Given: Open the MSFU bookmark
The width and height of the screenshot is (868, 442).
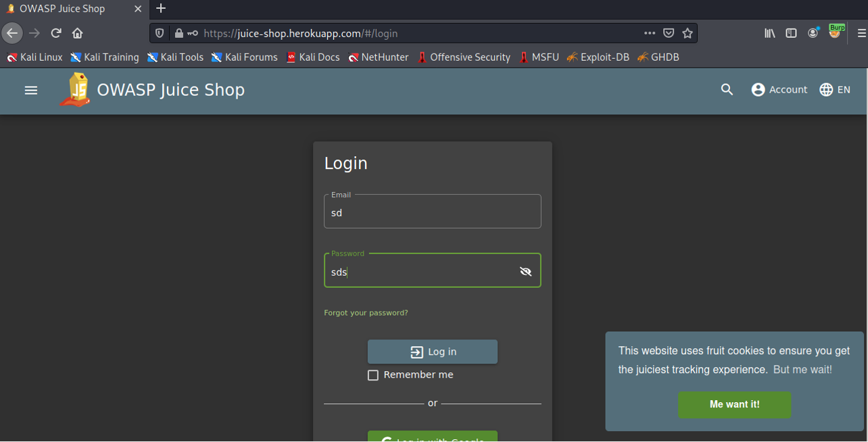Looking at the screenshot, I should [539, 57].
